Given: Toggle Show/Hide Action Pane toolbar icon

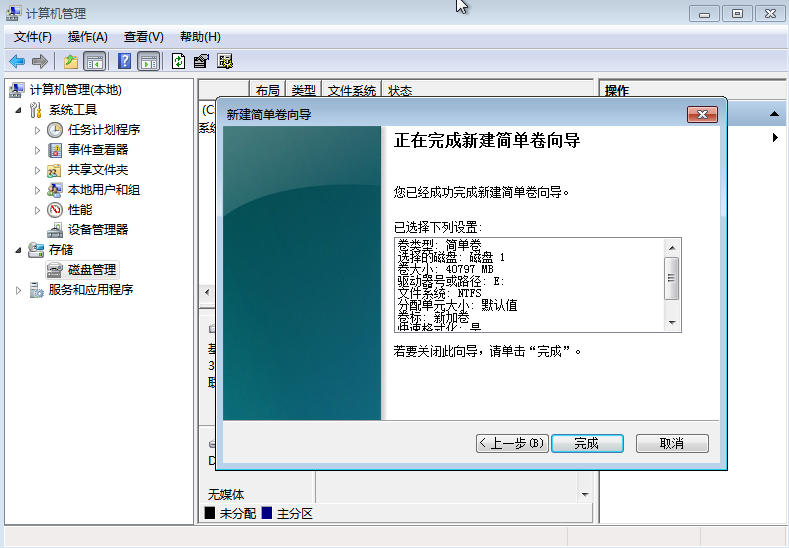Looking at the screenshot, I should pos(148,62).
